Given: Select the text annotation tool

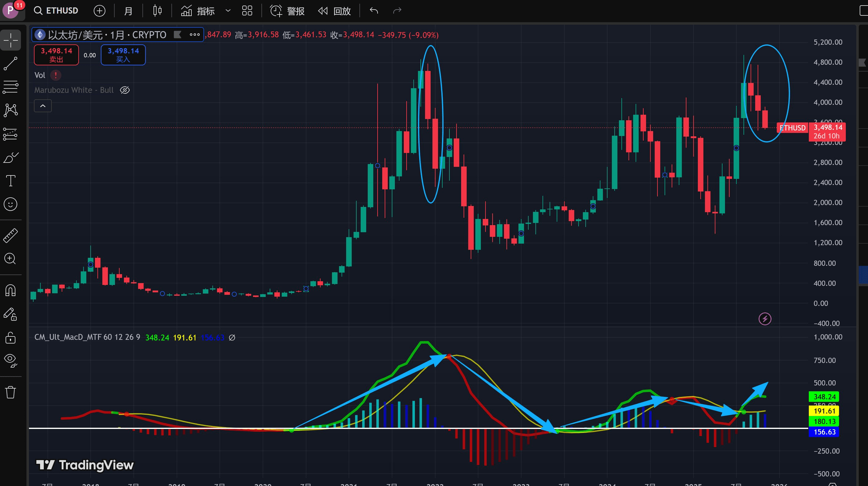Looking at the screenshot, I should [10, 181].
